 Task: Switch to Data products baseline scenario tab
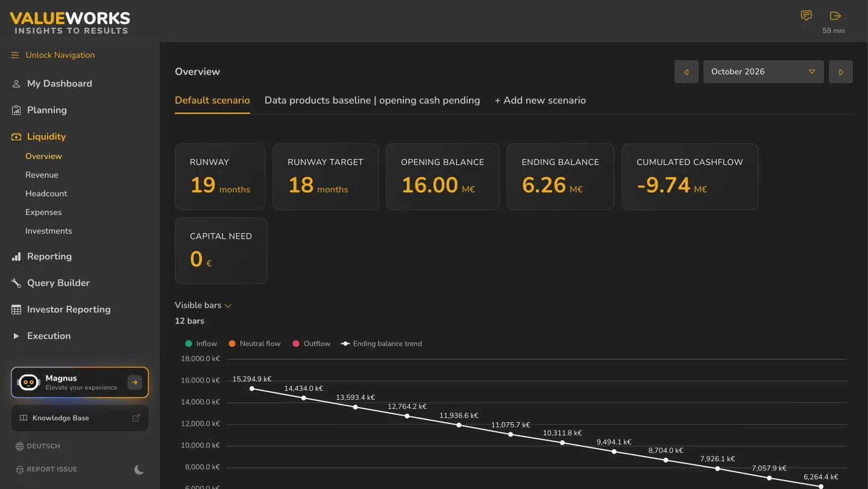[x=372, y=101]
